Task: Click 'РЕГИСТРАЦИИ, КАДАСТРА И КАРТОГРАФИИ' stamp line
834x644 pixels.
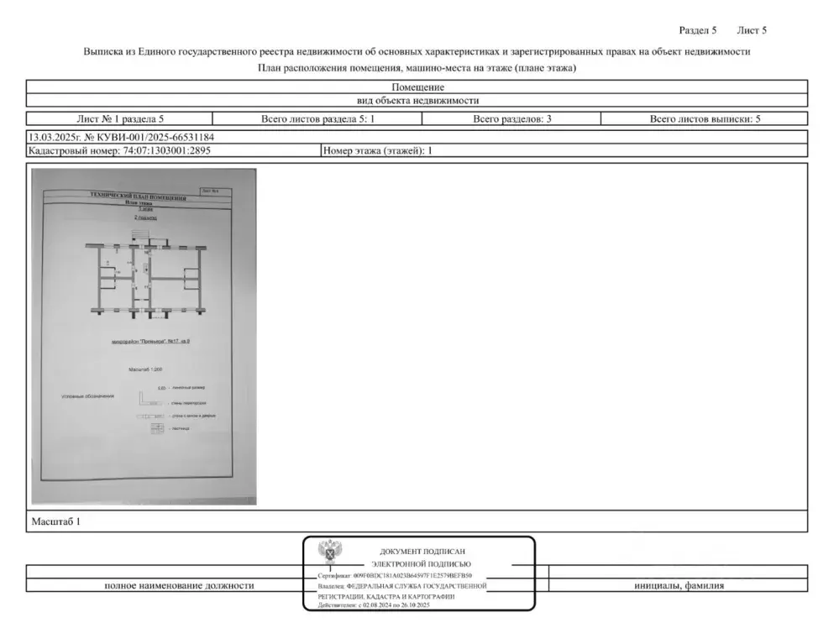Action: coord(386,597)
